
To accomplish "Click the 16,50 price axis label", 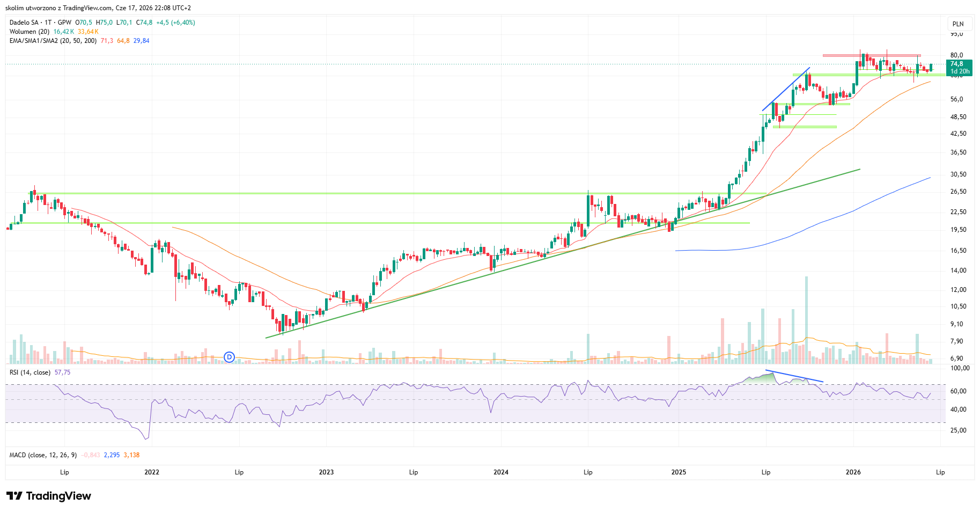I will 959,251.
